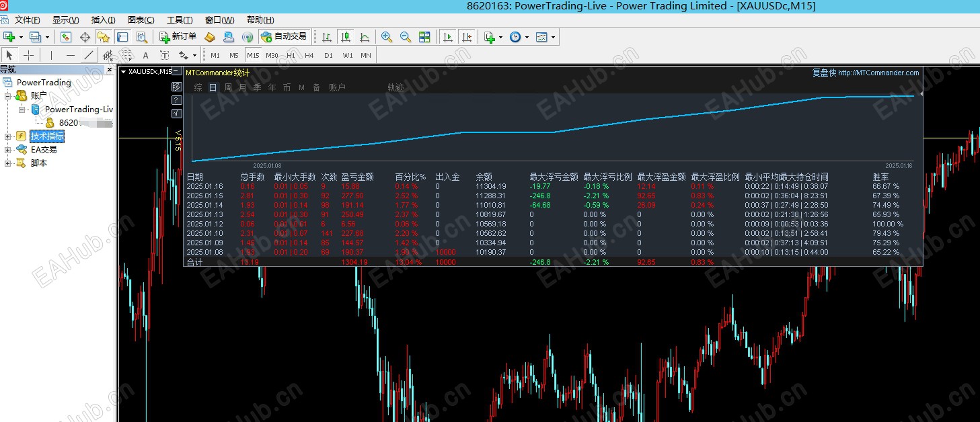Viewport: 980px width, 422px height.
Task: Select the horizontal line drawing tool
Action: point(70,55)
